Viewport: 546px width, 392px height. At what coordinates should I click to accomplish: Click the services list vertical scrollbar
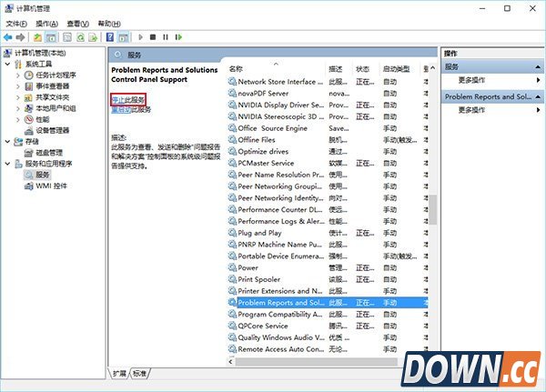(433, 209)
